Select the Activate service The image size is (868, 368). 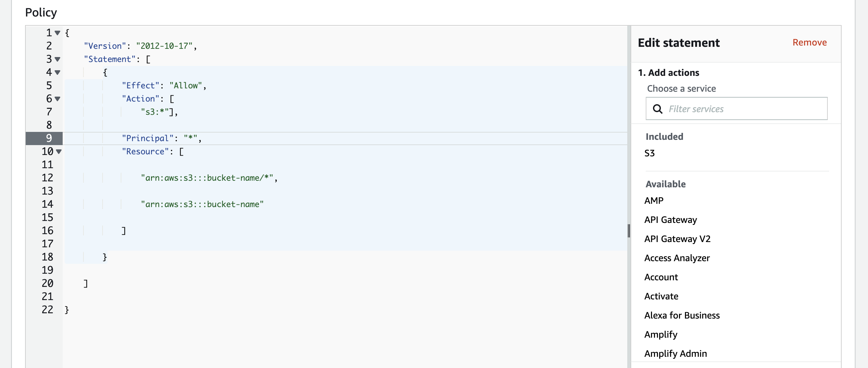pos(661,296)
